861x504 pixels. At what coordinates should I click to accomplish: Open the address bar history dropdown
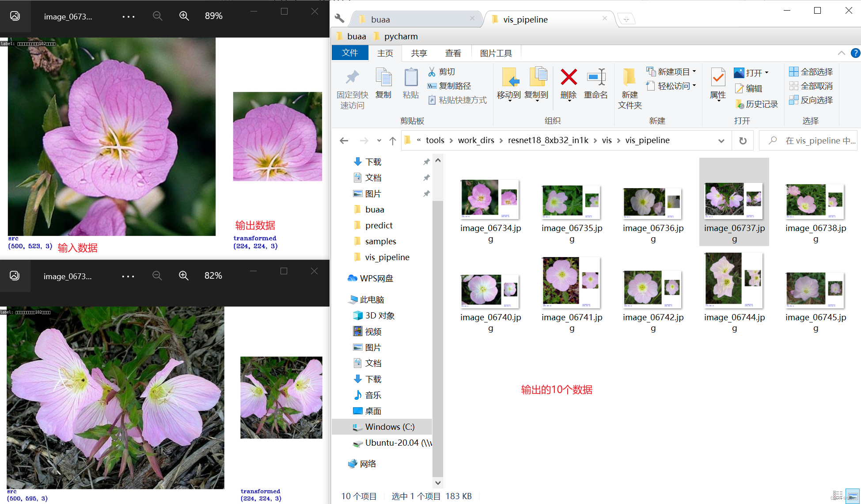coord(721,140)
